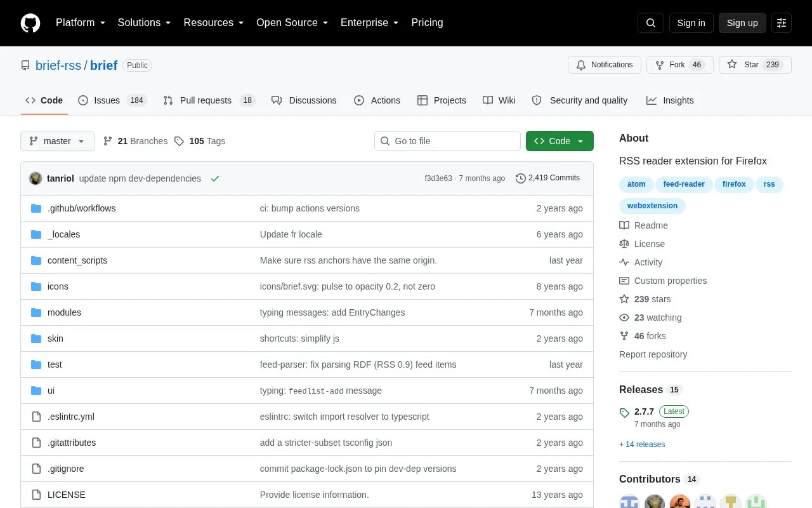Screen dimensions: 812x508
Task: Expand the Enterprise menu
Action: (370, 23)
